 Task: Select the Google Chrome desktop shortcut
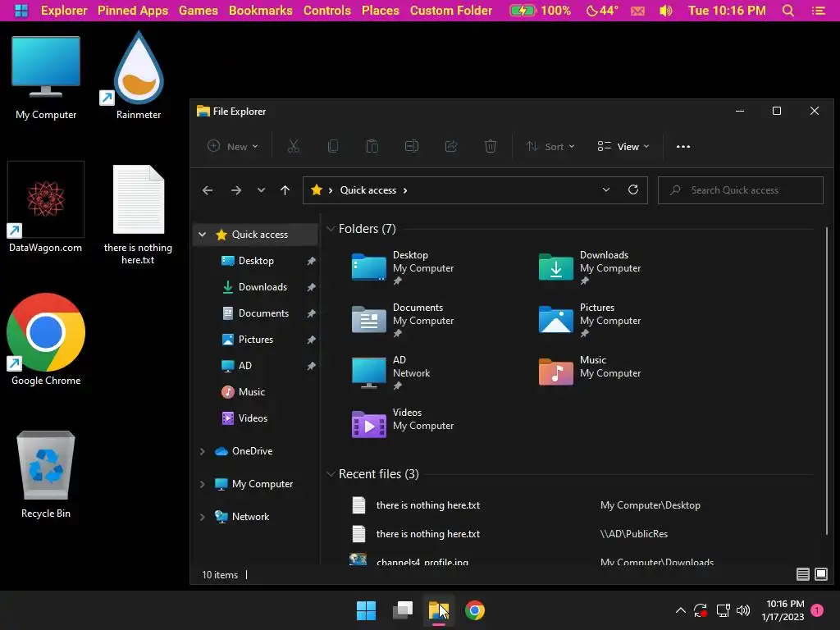(46, 339)
